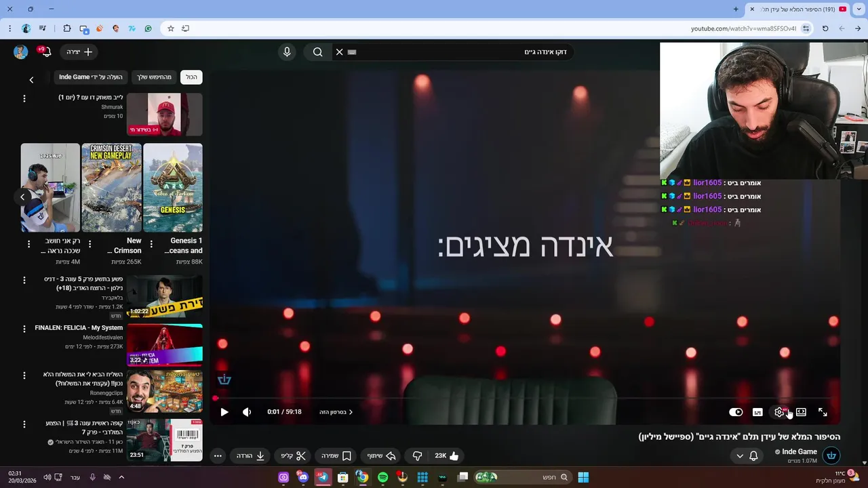The width and height of the screenshot is (868, 488).
Task: Open the taskbar volume icon
Action: (47, 477)
